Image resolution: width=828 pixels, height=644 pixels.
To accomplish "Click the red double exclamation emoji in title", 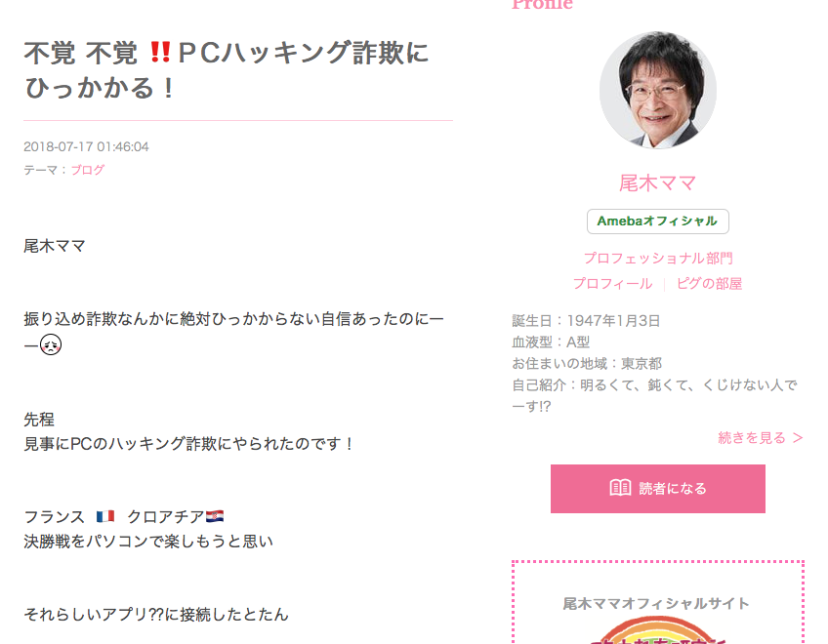I will [x=160, y=53].
